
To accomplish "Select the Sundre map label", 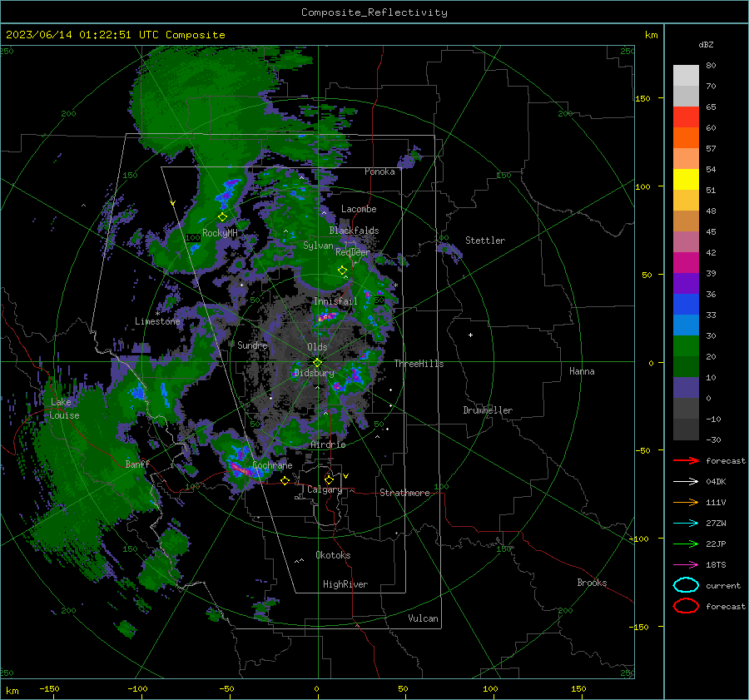I will click(252, 345).
